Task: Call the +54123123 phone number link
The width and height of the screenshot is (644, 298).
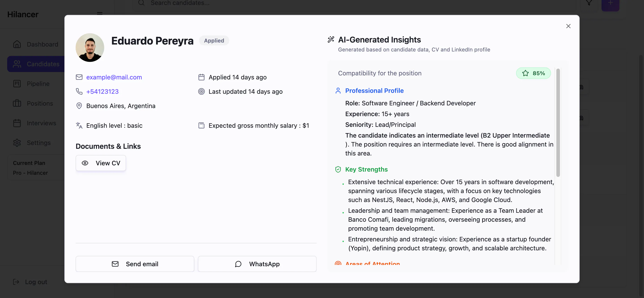Action: (x=102, y=91)
